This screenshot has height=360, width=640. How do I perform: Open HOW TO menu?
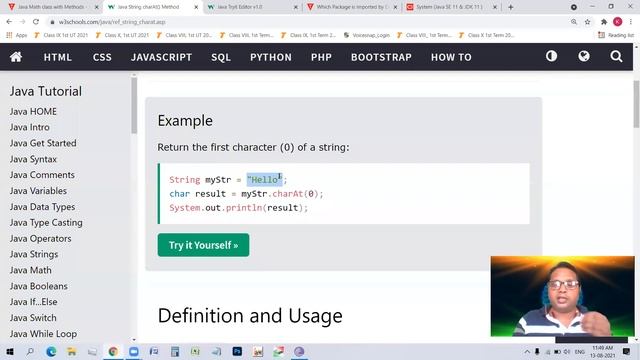451,57
